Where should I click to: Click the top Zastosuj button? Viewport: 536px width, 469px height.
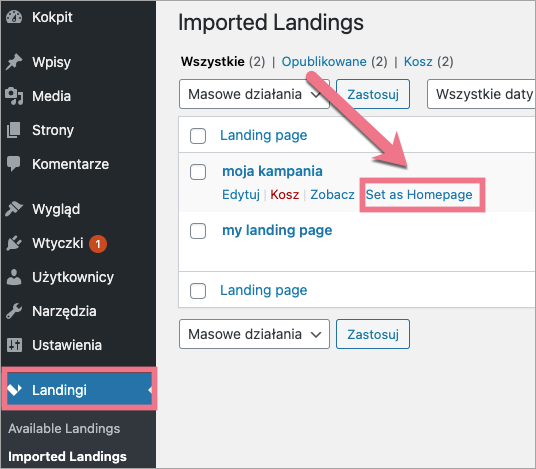click(373, 94)
